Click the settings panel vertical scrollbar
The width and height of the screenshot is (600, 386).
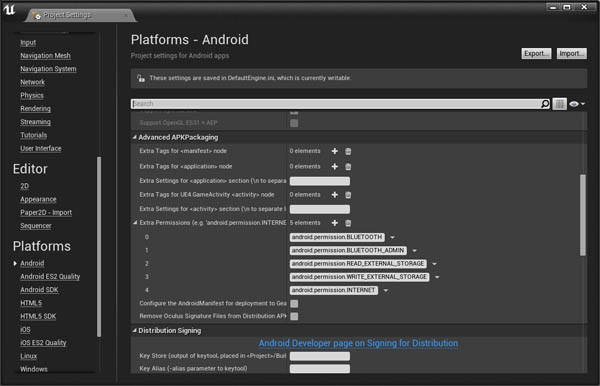[583, 215]
